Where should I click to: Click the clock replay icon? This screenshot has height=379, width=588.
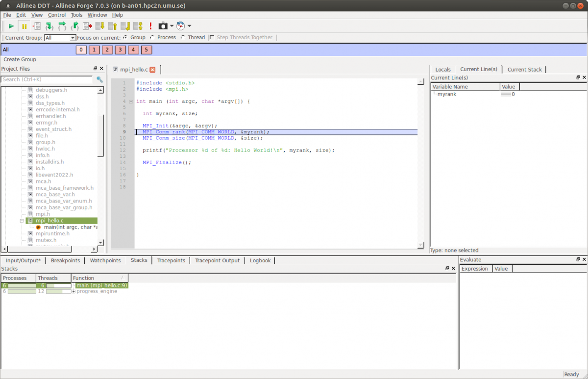181,26
